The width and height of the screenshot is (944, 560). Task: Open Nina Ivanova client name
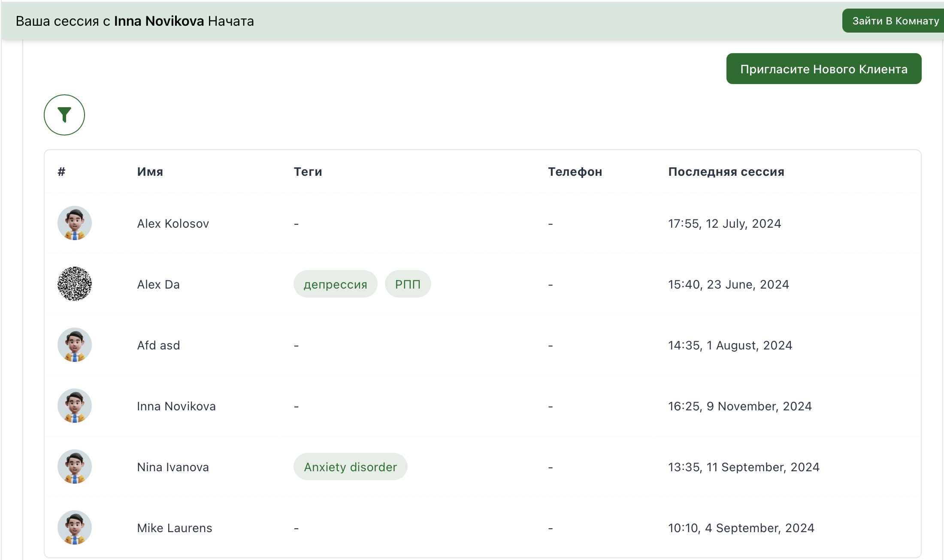(173, 467)
